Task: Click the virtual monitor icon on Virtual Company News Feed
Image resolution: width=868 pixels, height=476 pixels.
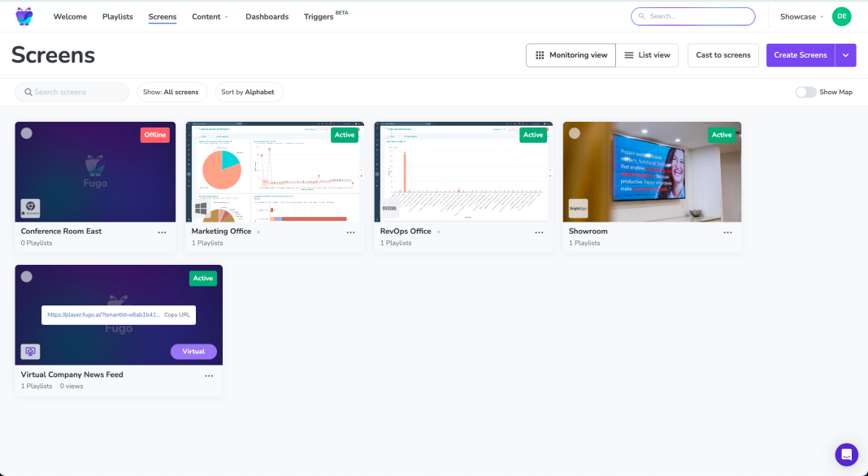Action: (31, 351)
